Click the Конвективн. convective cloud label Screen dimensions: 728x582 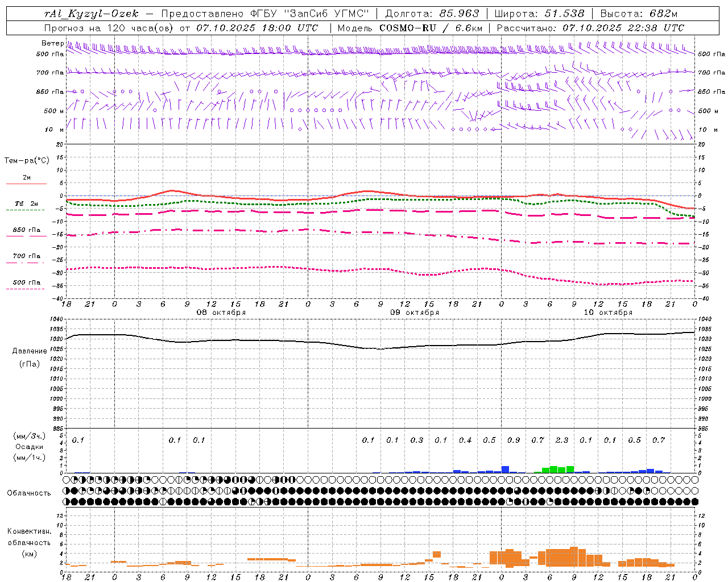[29, 531]
